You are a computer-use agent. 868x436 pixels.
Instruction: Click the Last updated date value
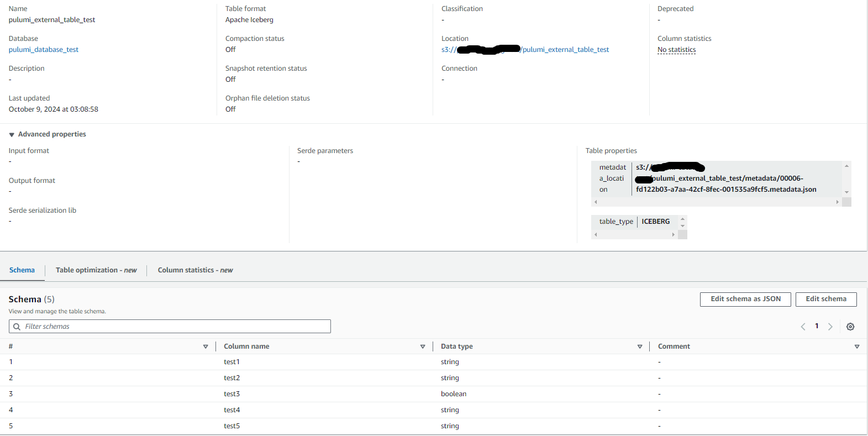pyautogui.click(x=54, y=109)
